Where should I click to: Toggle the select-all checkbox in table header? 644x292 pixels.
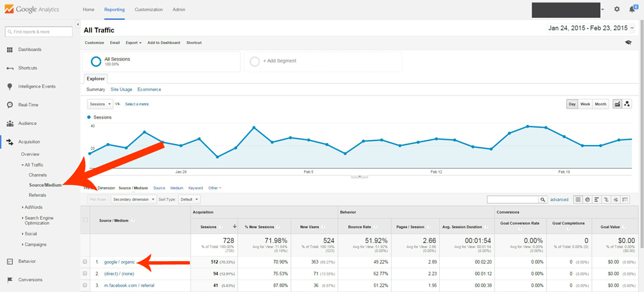click(x=85, y=220)
